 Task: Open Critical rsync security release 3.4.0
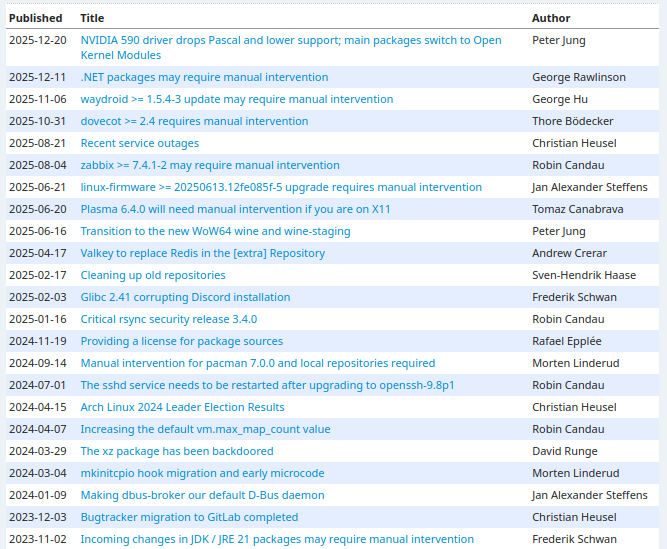click(x=169, y=319)
